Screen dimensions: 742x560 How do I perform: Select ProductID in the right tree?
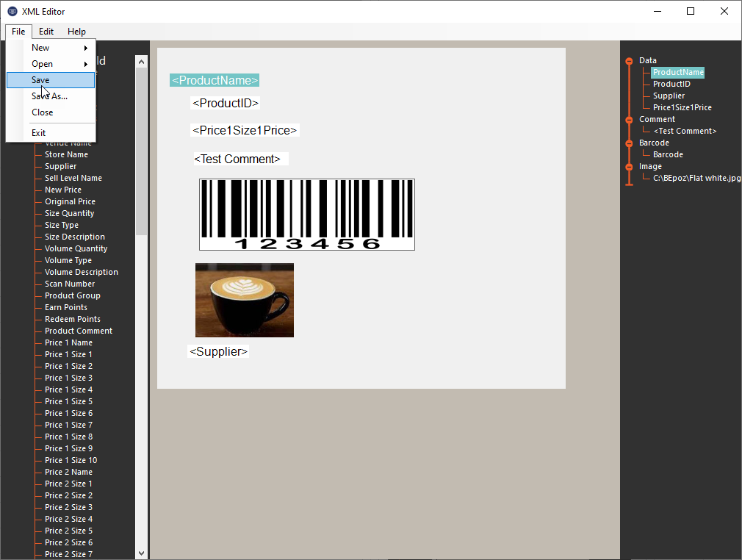pos(671,85)
